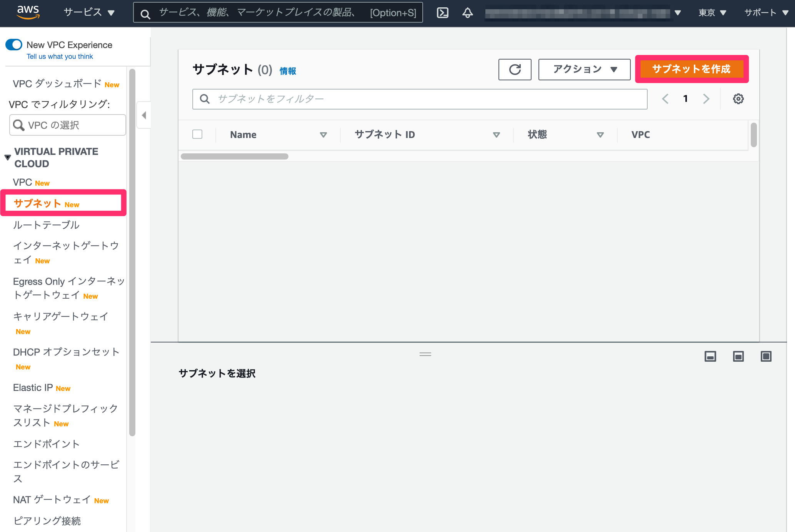Open the 情報 info link
This screenshot has width=795, height=532.
coord(288,71)
